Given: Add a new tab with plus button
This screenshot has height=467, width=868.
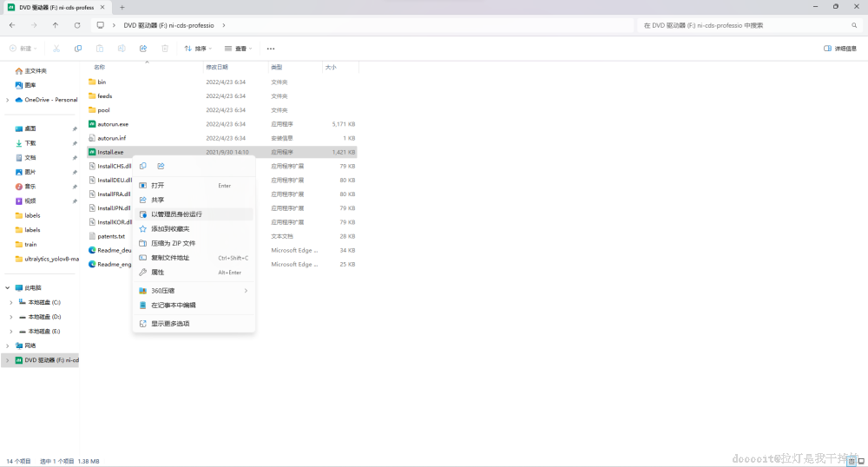Looking at the screenshot, I should coord(122,8).
